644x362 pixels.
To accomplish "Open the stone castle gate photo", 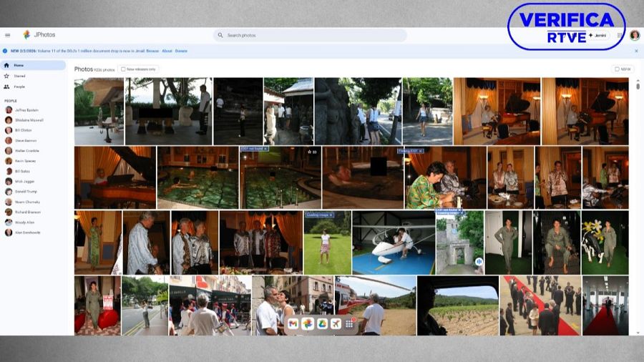I will click(x=460, y=243).
